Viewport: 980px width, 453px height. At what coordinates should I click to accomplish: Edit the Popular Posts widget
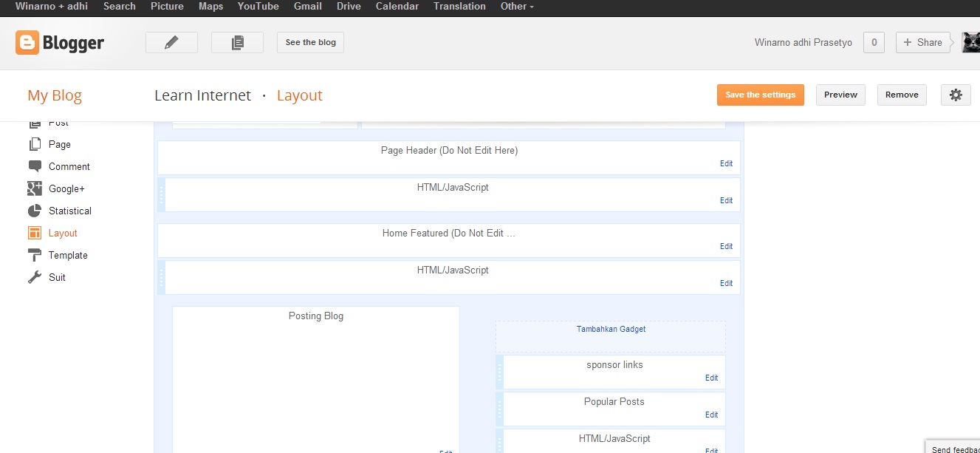[711, 415]
